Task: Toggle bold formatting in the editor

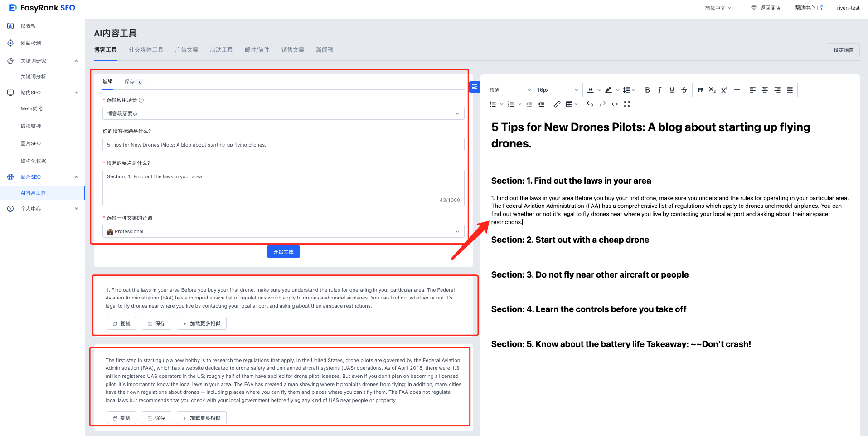Action: pyautogui.click(x=647, y=90)
